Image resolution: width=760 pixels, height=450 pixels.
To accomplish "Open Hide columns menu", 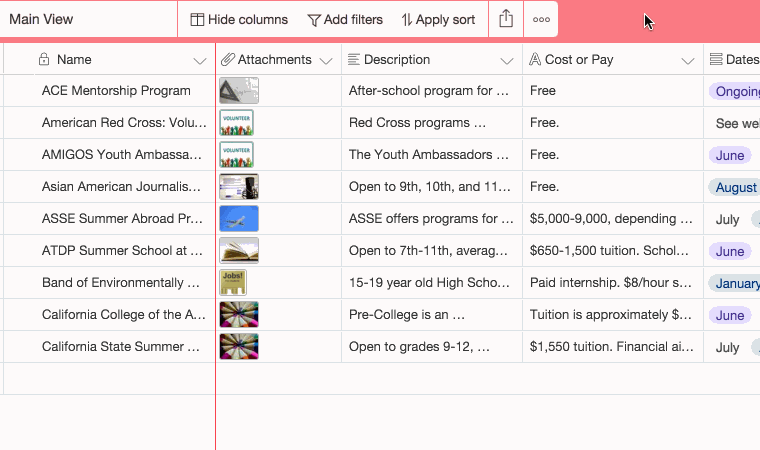I will coord(239,19).
